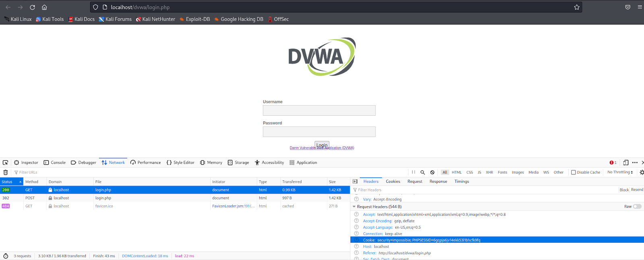The image size is (644, 260).
Task: Enable the Disable Cache checkbox
Action: click(574, 172)
